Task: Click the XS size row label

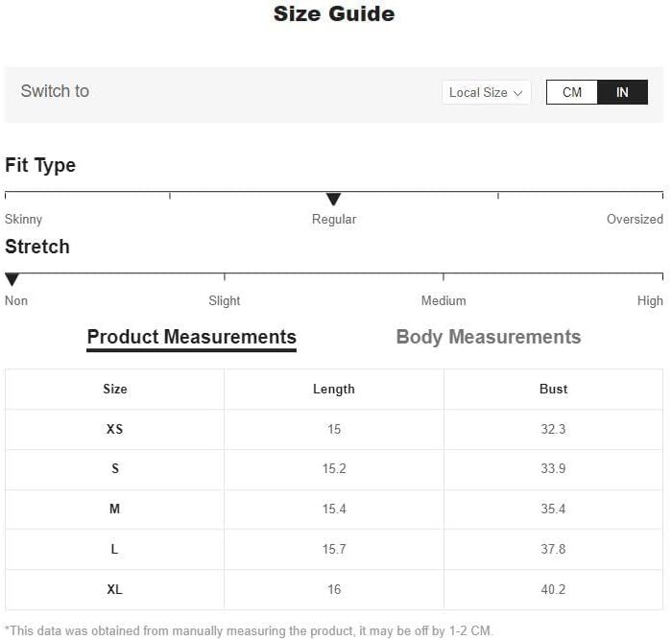Action: (x=114, y=429)
